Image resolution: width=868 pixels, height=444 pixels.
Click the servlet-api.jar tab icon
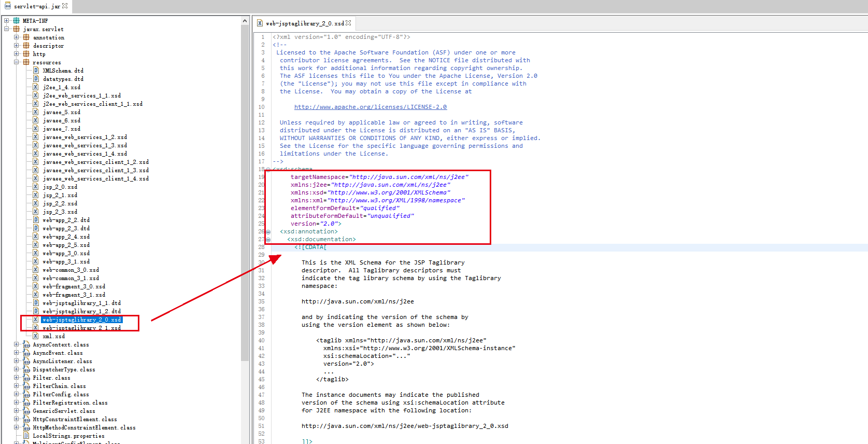[x=8, y=6]
